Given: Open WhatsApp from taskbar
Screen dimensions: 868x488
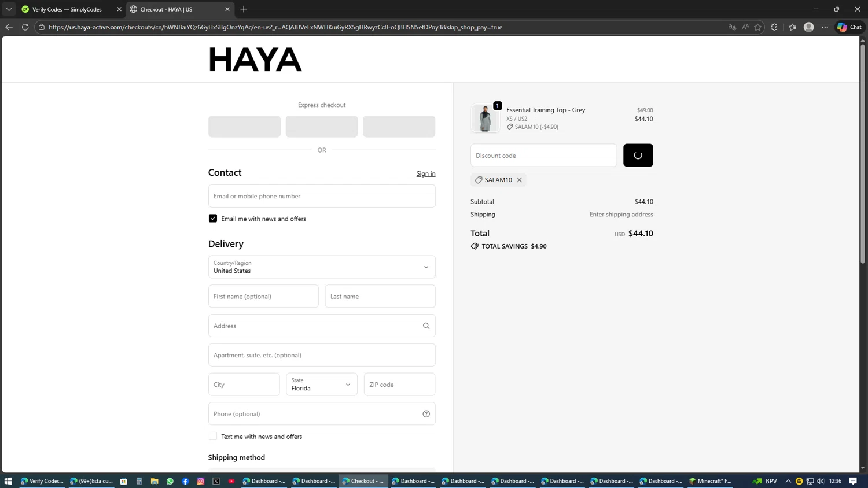Looking at the screenshot, I should (x=170, y=480).
